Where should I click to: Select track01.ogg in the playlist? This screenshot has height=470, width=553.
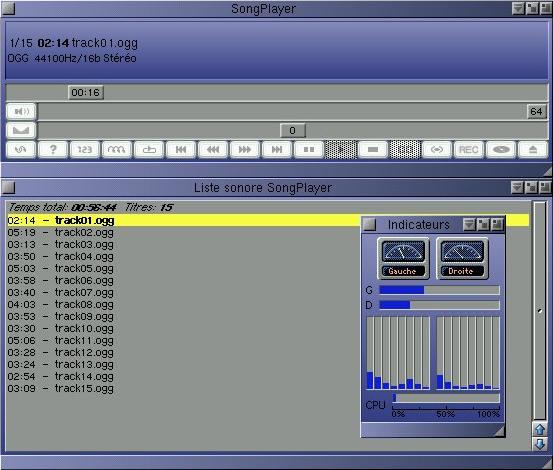point(268,221)
